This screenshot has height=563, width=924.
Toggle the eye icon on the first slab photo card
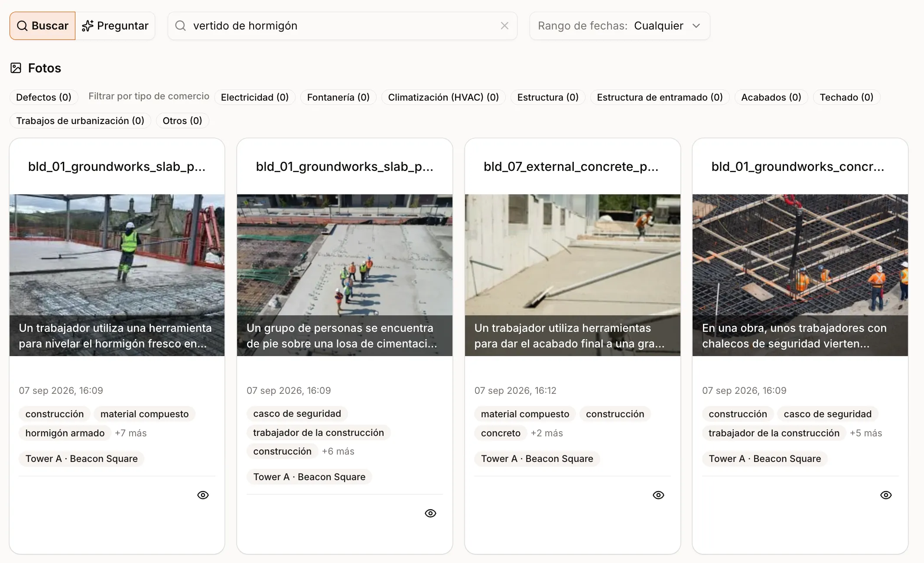click(x=203, y=495)
